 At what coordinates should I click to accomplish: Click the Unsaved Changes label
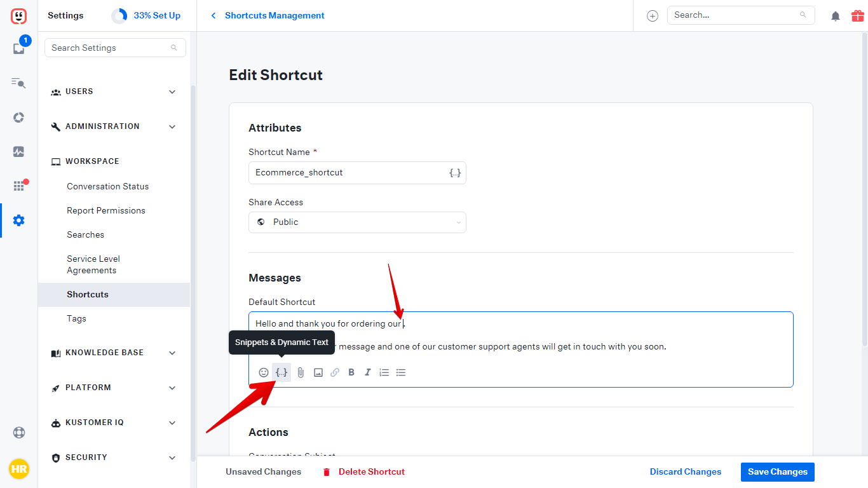pyautogui.click(x=263, y=472)
